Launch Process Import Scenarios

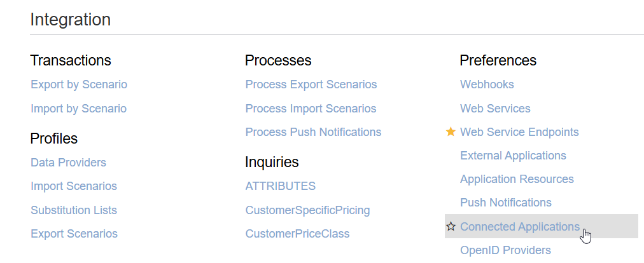point(311,109)
